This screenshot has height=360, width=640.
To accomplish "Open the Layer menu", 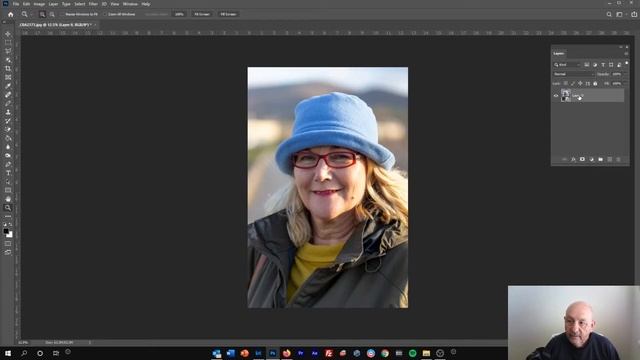I will click(53, 4).
